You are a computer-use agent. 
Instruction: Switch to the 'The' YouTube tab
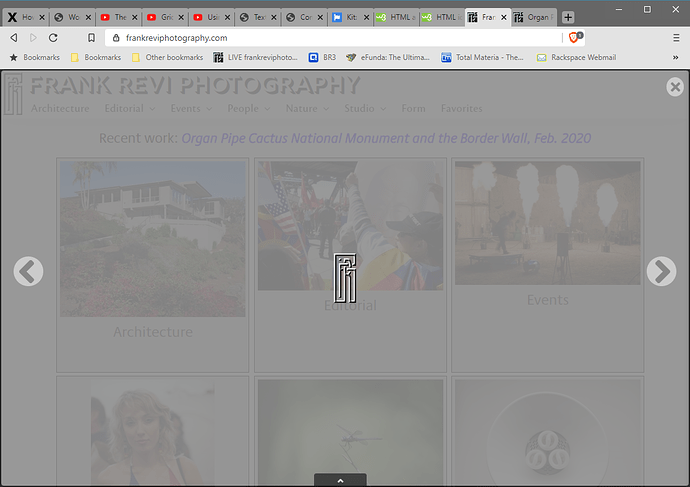pyautogui.click(x=114, y=17)
